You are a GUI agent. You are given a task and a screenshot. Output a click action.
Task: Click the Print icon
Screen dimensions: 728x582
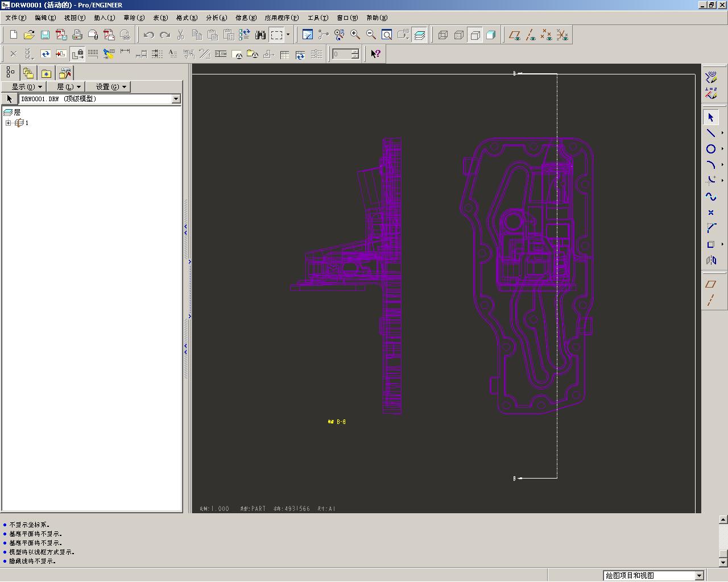pos(77,35)
